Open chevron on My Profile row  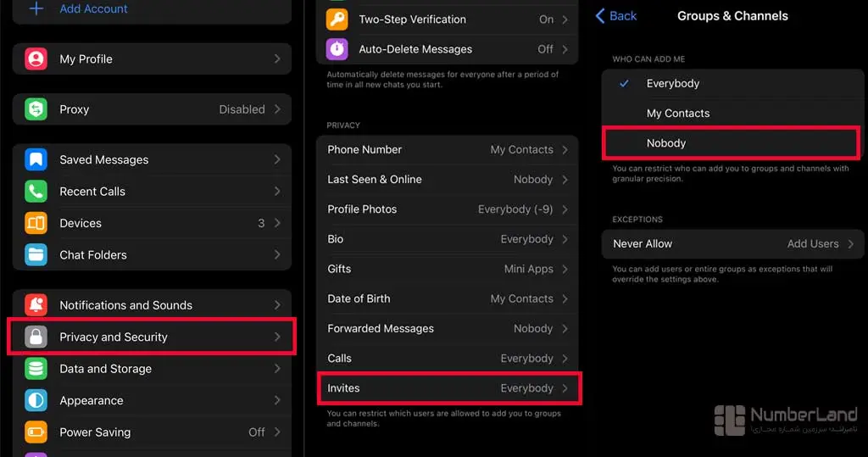(x=277, y=59)
